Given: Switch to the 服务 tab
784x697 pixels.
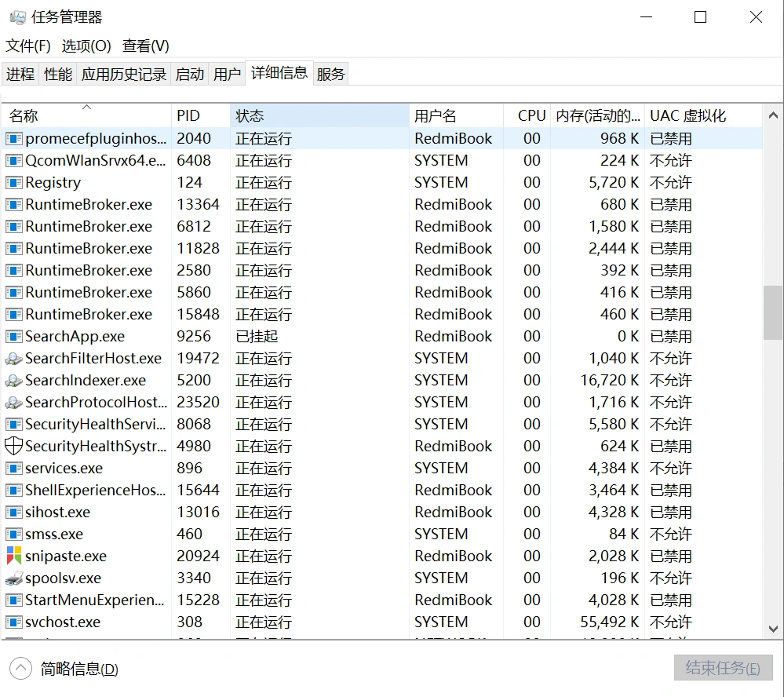Looking at the screenshot, I should coord(330,73).
